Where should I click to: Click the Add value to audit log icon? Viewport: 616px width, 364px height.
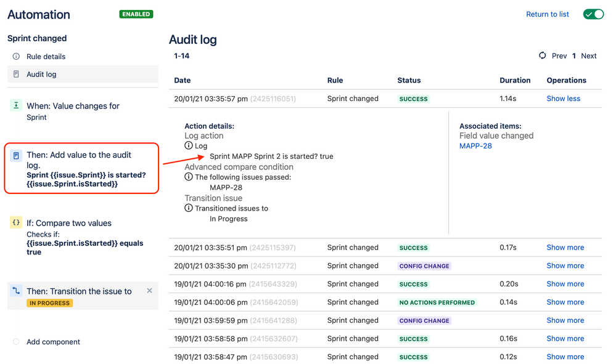tap(16, 156)
